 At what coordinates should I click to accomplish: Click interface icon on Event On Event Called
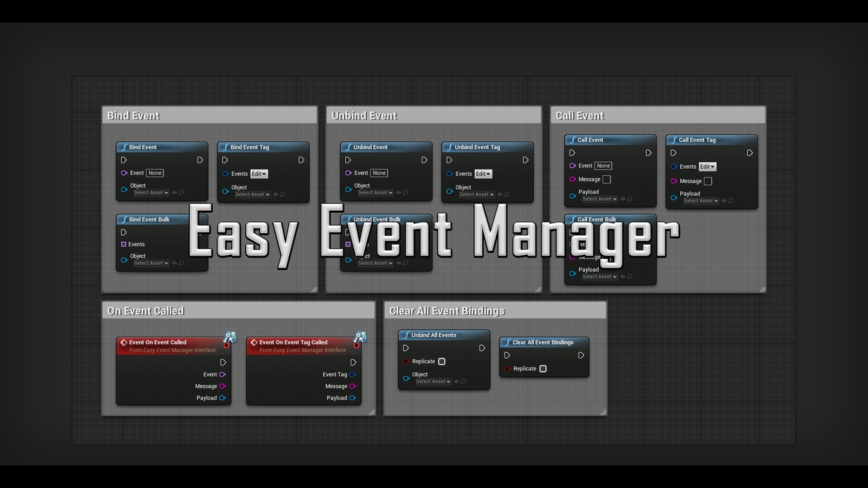click(x=230, y=337)
